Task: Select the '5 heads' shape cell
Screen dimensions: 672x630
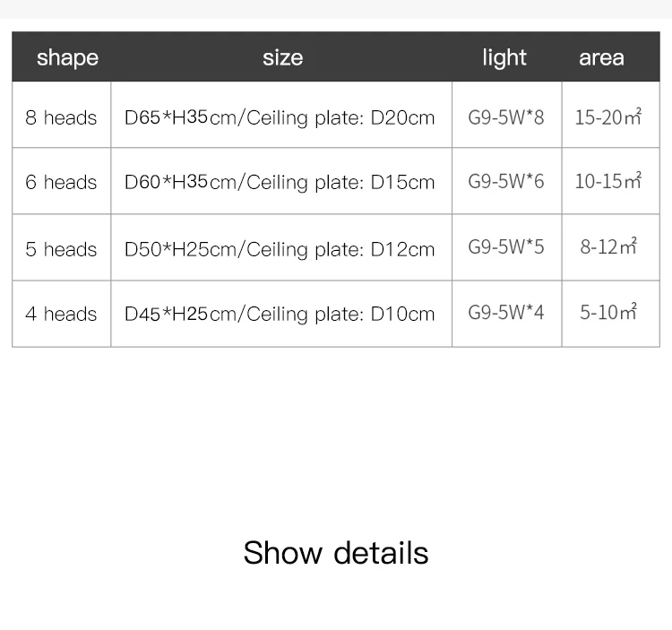Action: (61, 249)
